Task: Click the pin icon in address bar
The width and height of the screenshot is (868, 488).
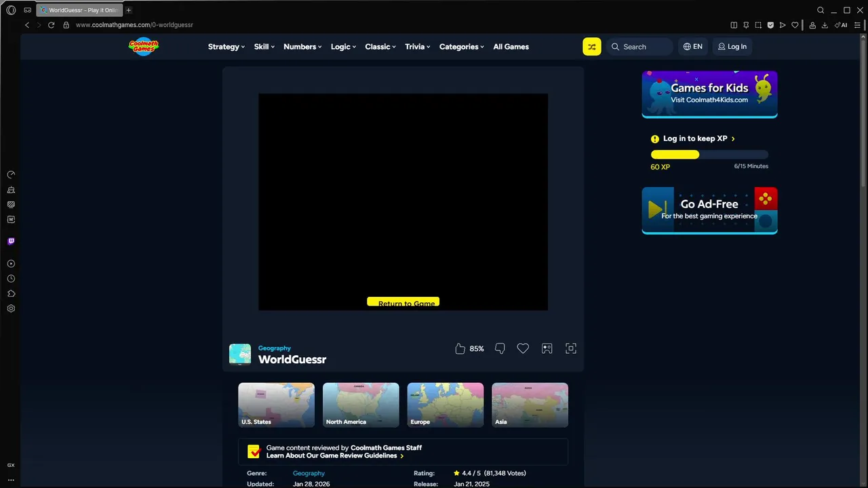Action: (x=746, y=25)
